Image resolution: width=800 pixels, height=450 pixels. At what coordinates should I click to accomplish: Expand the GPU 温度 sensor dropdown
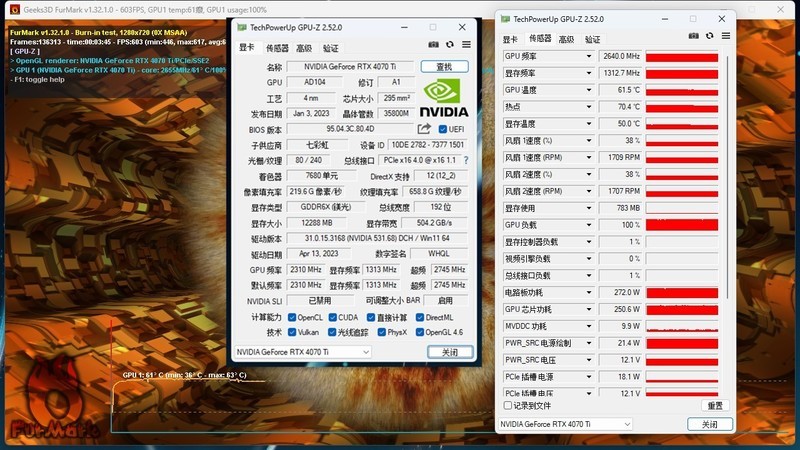click(589, 90)
